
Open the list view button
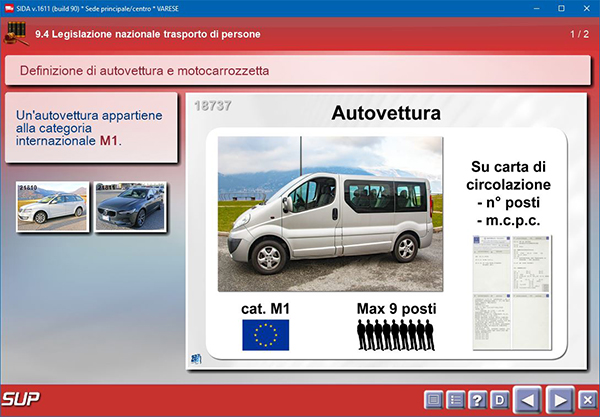(x=455, y=401)
